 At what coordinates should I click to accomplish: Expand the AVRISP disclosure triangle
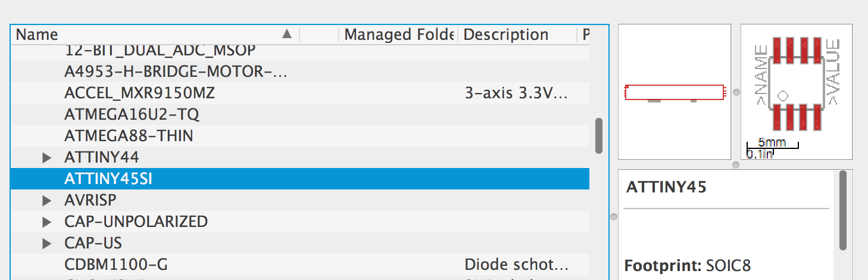click(47, 201)
